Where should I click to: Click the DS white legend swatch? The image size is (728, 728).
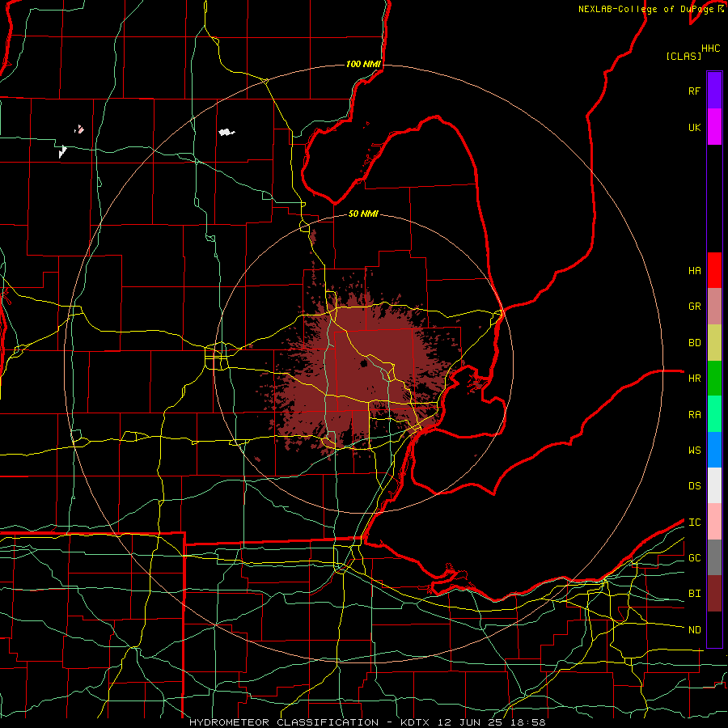tap(714, 485)
